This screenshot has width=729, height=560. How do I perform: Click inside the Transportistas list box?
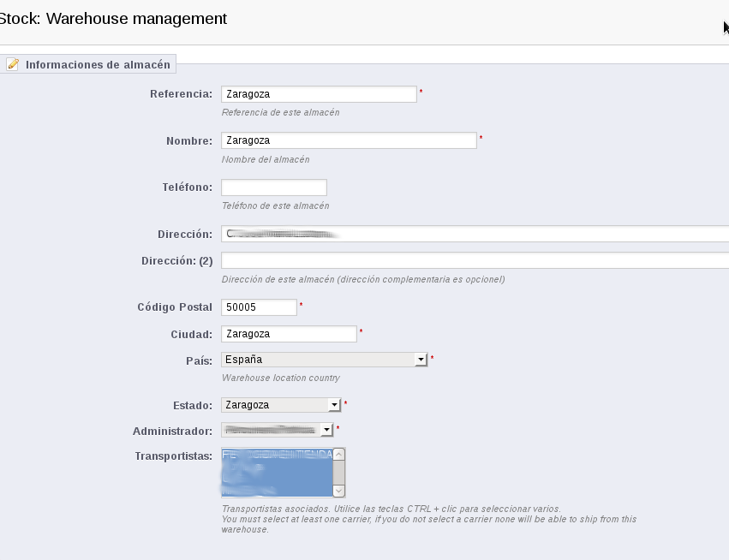coord(276,472)
